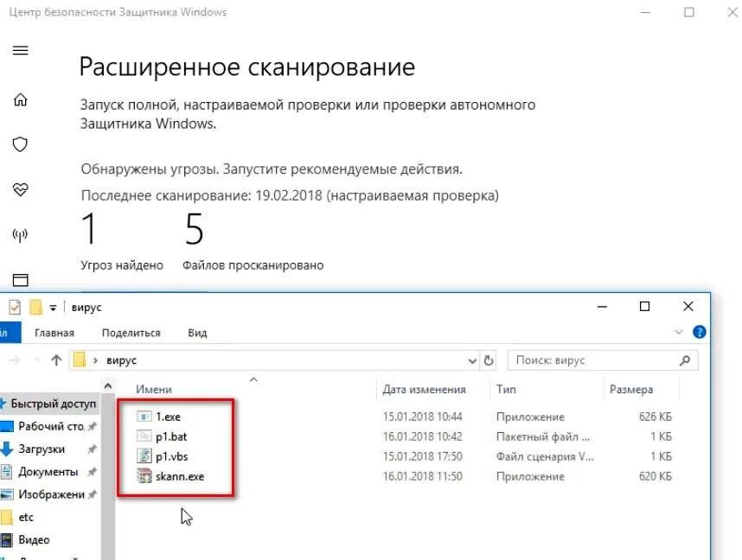Screen dimensions: 742x560
Task: Open Virus & threat protection shield icon
Action: coord(20,144)
